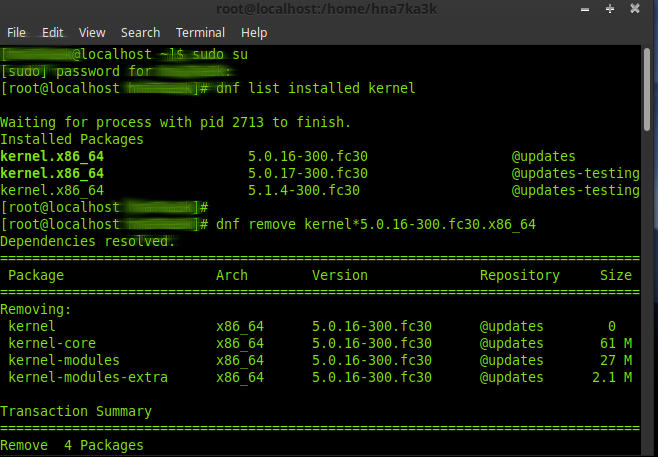The height and width of the screenshot is (457, 658).
Task: Click the vertical scrollbar thumb
Action: (648, 89)
